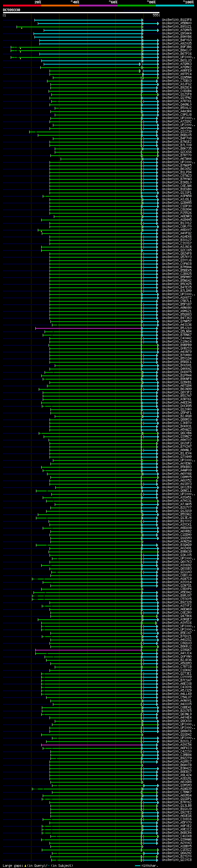Click label UniRef100_Q4KKA2

(176, 369)
